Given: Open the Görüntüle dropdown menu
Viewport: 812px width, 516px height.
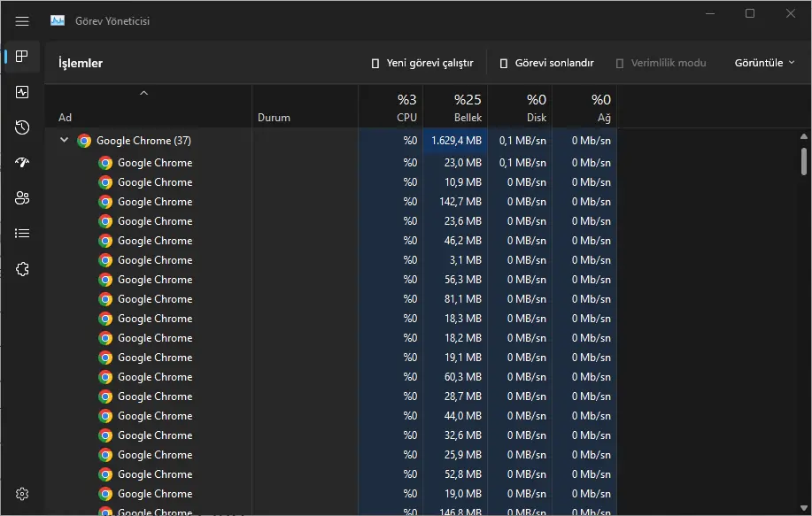Looking at the screenshot, I should point(762,62).
